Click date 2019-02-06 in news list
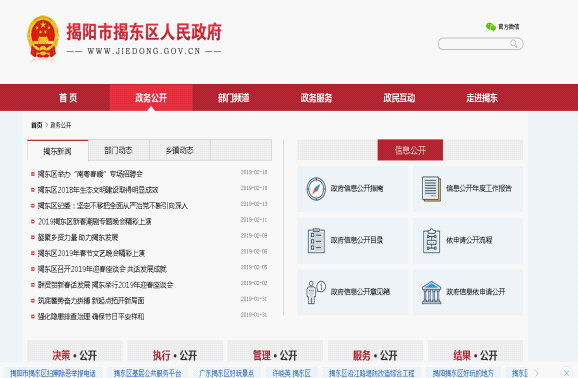 [x=254, y=252]
